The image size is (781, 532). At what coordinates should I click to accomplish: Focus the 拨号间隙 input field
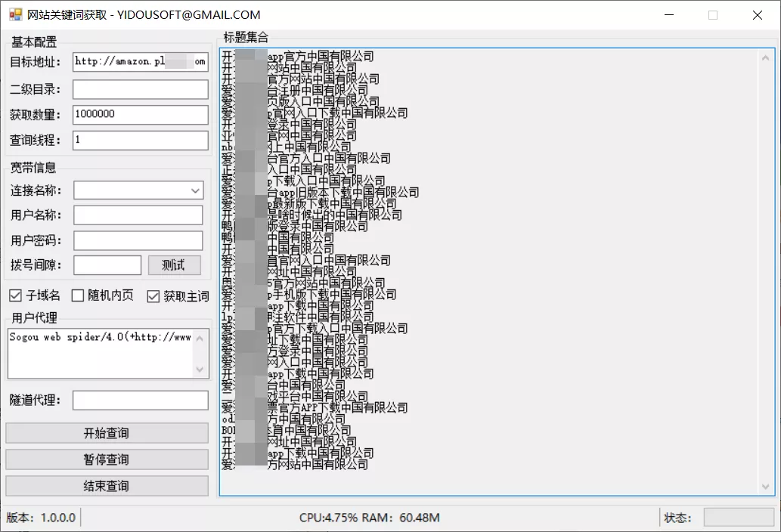pos(107,265)
